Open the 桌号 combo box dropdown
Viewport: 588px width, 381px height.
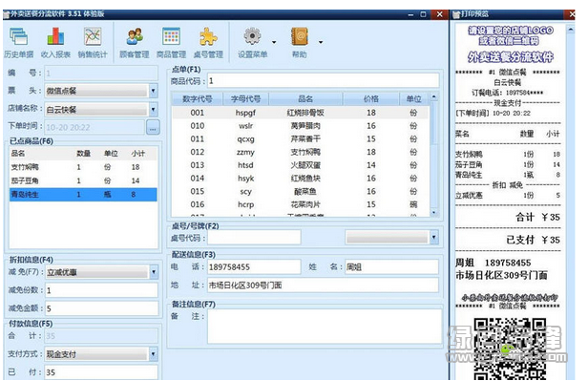tap(434, 237)
